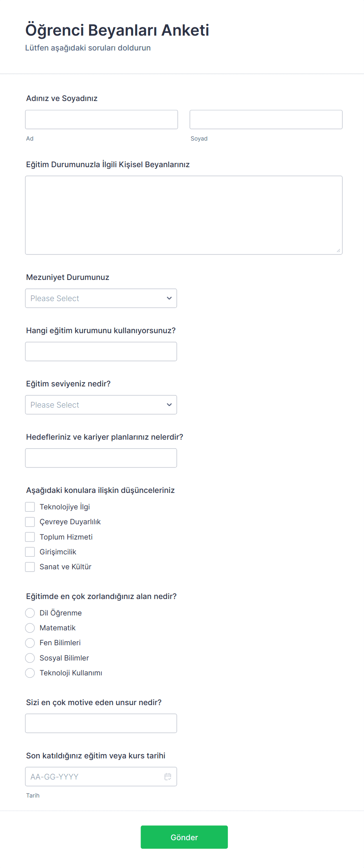Select Matematik as the hardest subject
Viewport: 364px width, 868px height.
(30, 628)
